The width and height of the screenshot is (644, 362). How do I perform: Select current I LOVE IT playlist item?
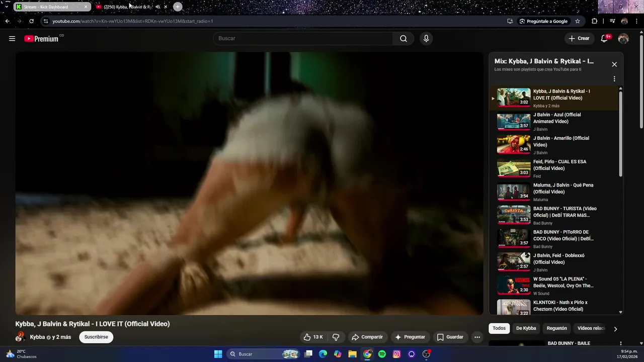(x=553, y=98)
